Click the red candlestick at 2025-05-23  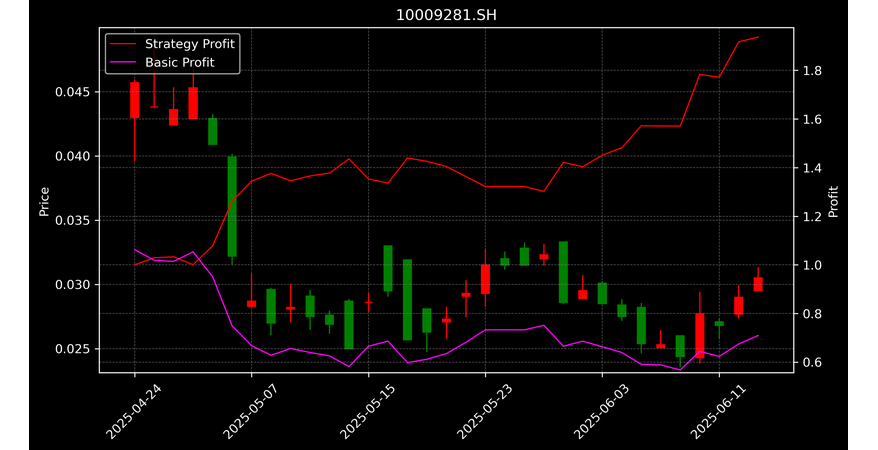click(x=485, y=279)
